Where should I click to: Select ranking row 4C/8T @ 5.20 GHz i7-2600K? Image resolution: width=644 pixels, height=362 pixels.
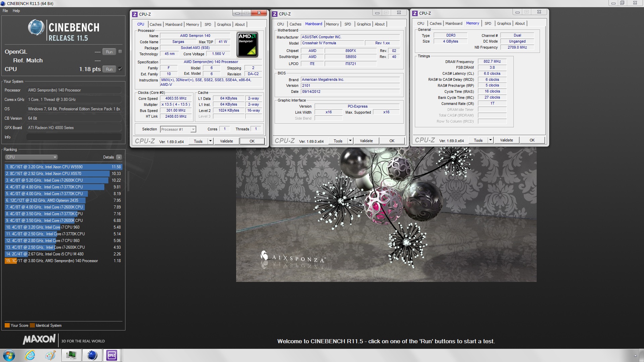pos(63,180)
